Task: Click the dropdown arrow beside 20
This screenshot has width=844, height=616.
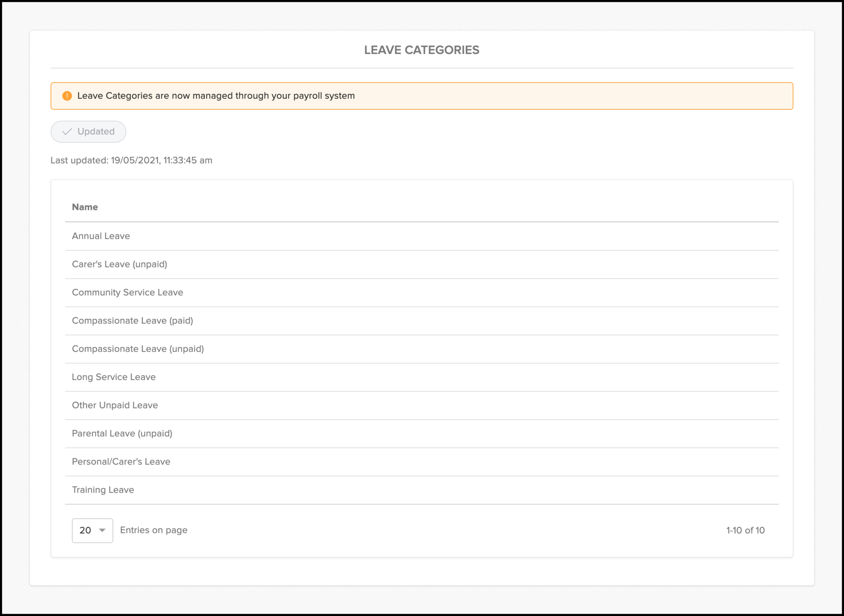Action: click(102, 530)
